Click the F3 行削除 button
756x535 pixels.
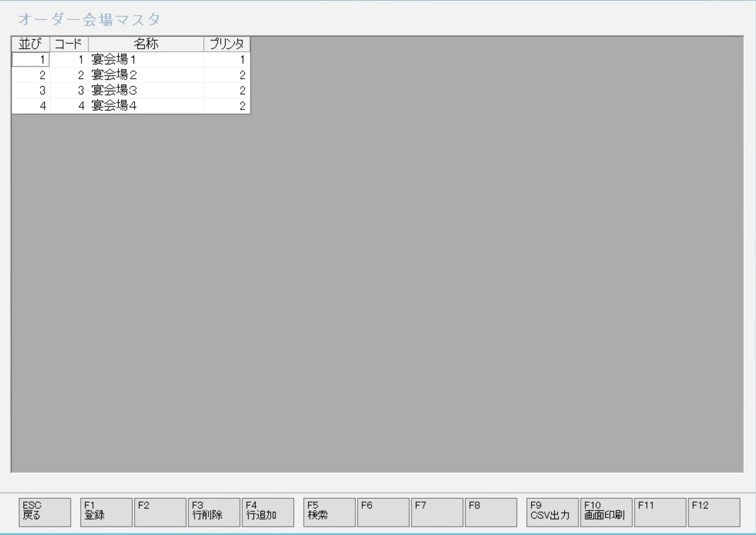(214, 512)
